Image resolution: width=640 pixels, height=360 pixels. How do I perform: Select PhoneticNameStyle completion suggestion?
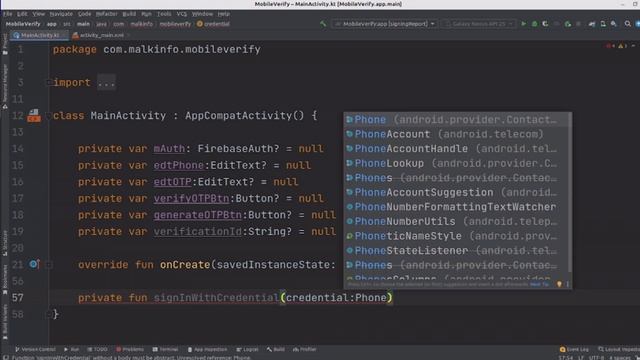pos(456,236)
